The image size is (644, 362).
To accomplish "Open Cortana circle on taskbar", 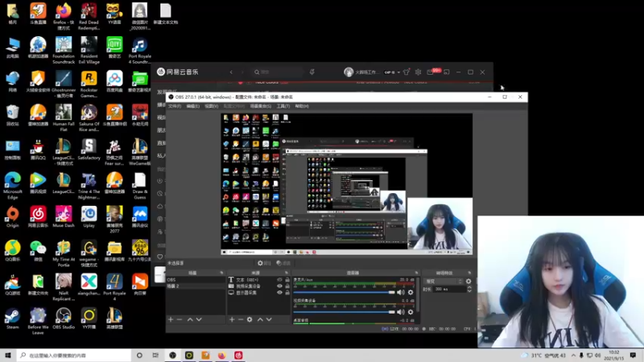I will [139, 356].
